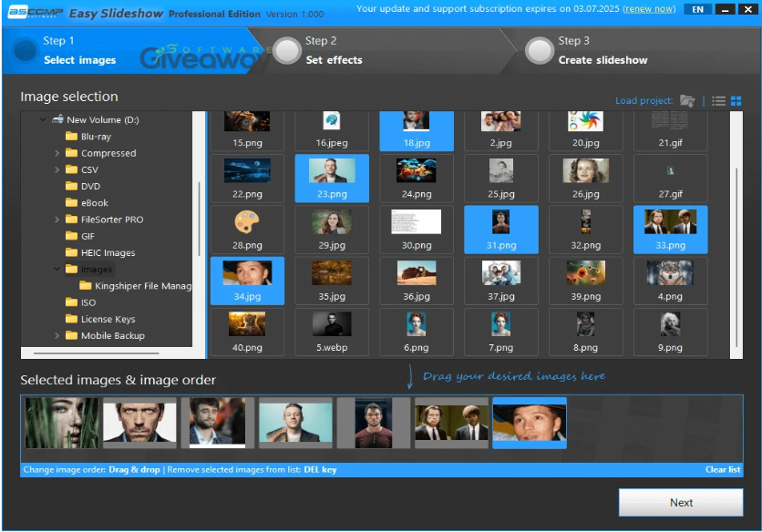The height and width of the screenshot is (532, 762).
Task: Switch to thumbnail grid view
Action: click(x=736, y=100)
